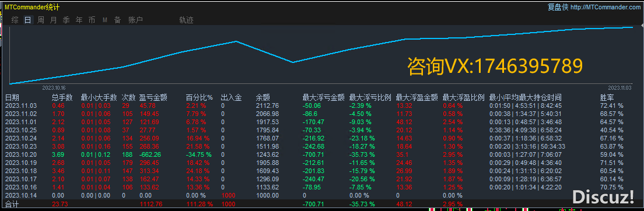644x211 pixels.
Task: Open the 备 notes tab
Action: pos(117,20)
